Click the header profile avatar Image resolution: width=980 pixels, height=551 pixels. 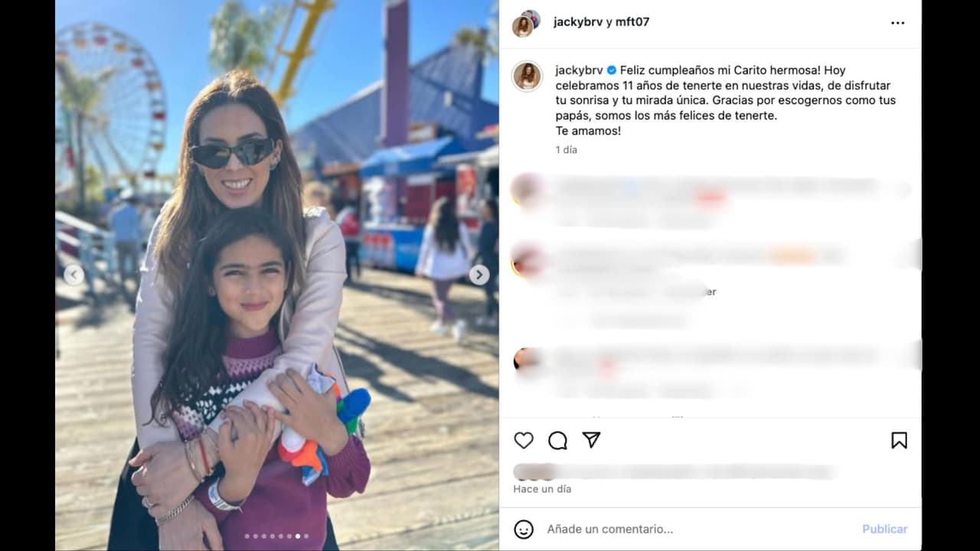[526, 23]
